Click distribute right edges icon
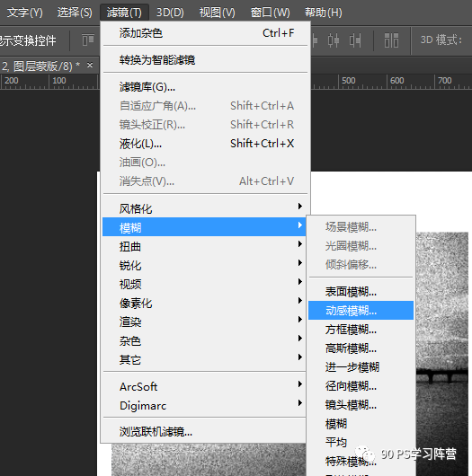This screenshot has height=476, width=472. tap(355, 40)
